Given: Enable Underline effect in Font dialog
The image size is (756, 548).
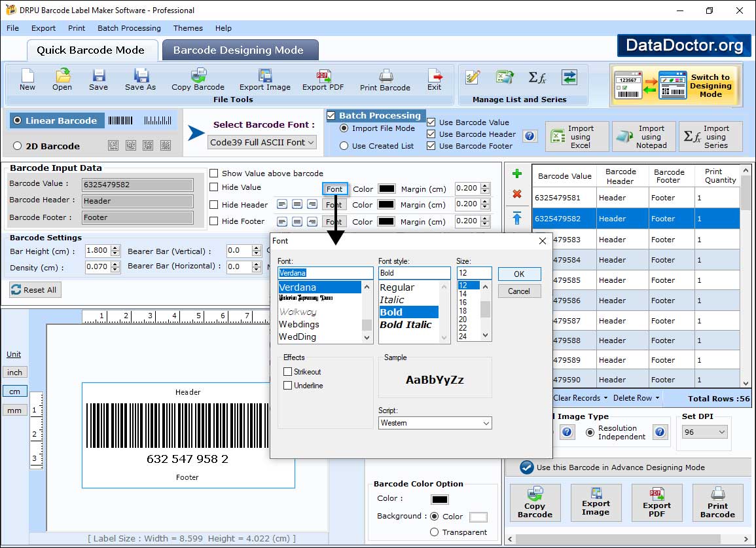Looking at the screenshot, I should coord(288,385).
